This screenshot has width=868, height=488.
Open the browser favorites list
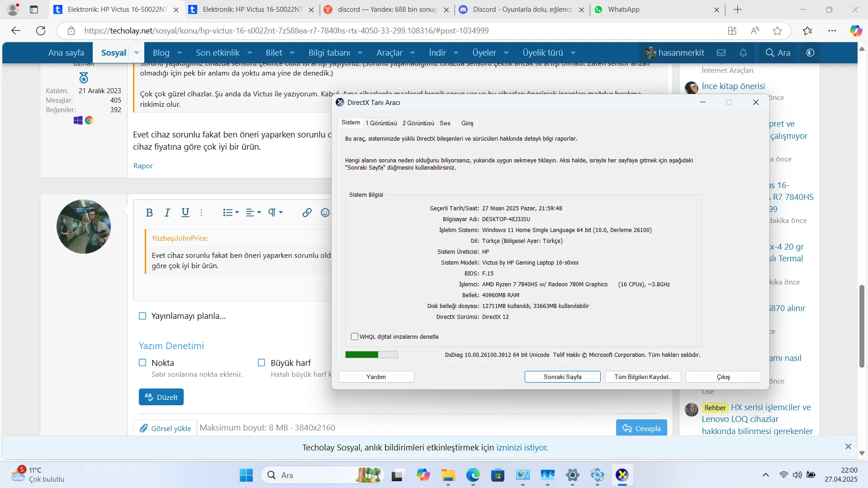[807, 31]
